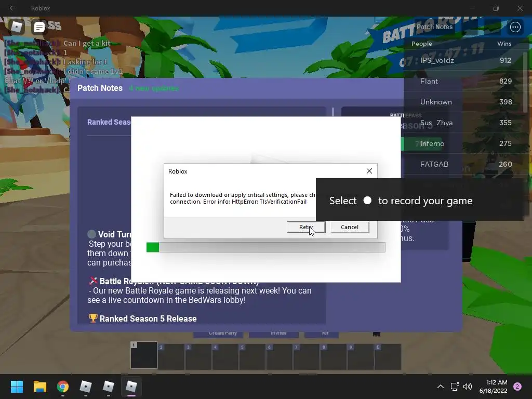Select leaderboard player Sus_Zhya
The width and height of the screenshot is (532, 399).
pyautogui.click(x=436, y=123)
